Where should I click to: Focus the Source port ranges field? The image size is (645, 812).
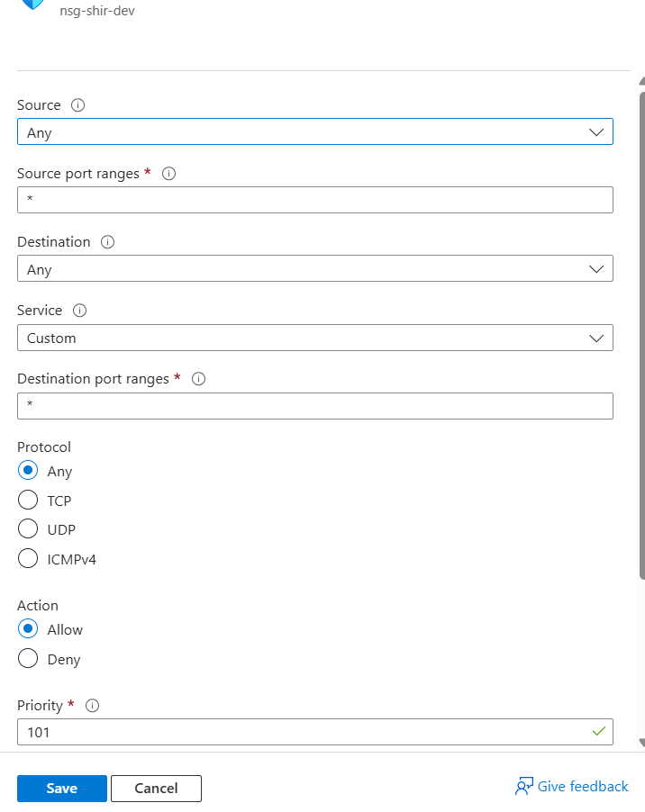point(315,200)
